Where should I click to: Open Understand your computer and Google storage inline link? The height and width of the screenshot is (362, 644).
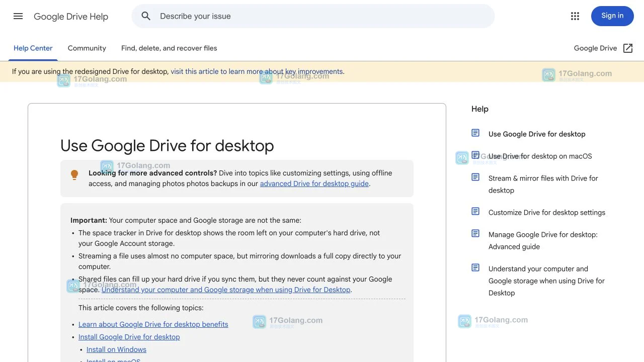pyautogui.click(x=226, y=290)
